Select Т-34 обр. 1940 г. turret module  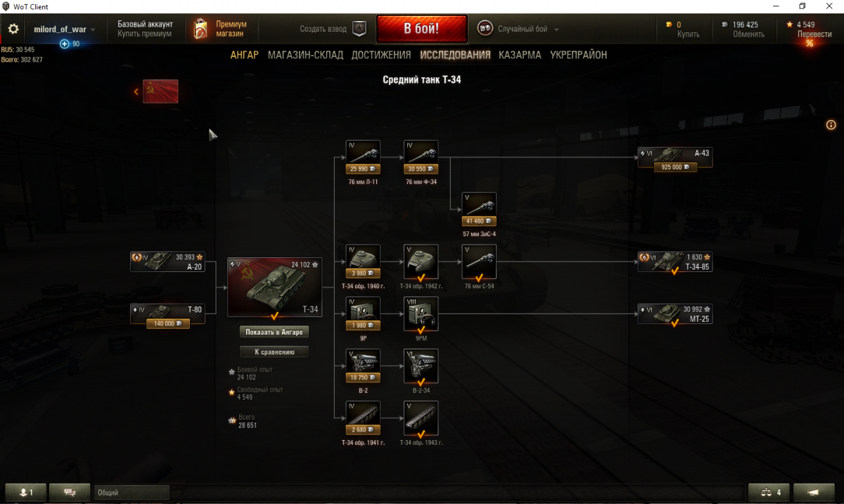point(363,261)
